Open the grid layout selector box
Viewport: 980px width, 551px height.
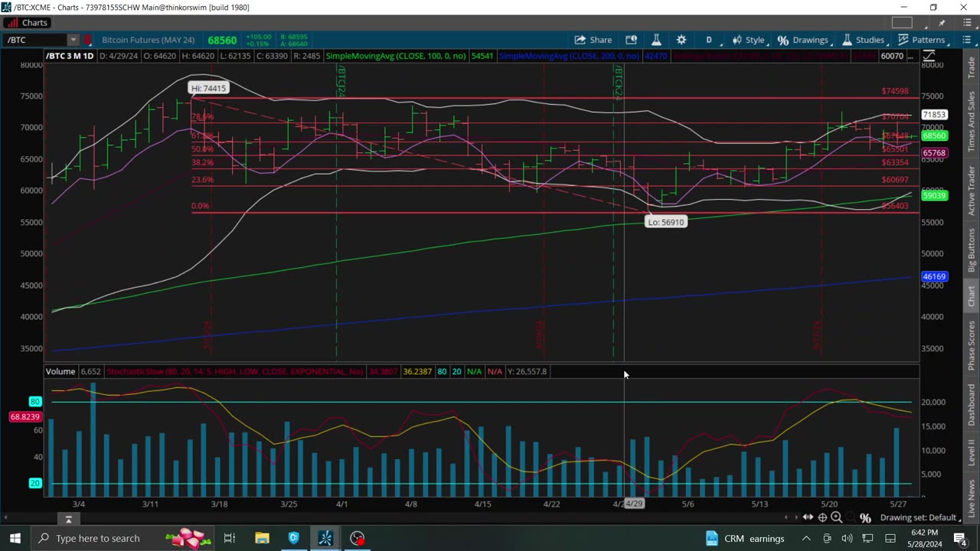pos(902,23)
